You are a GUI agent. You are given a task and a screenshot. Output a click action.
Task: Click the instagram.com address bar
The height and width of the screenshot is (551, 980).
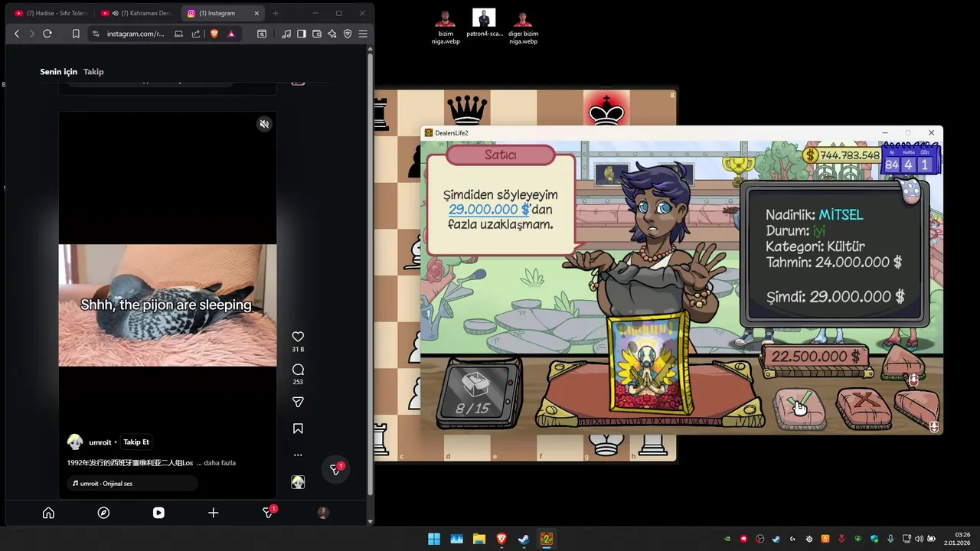click(136, 34)
